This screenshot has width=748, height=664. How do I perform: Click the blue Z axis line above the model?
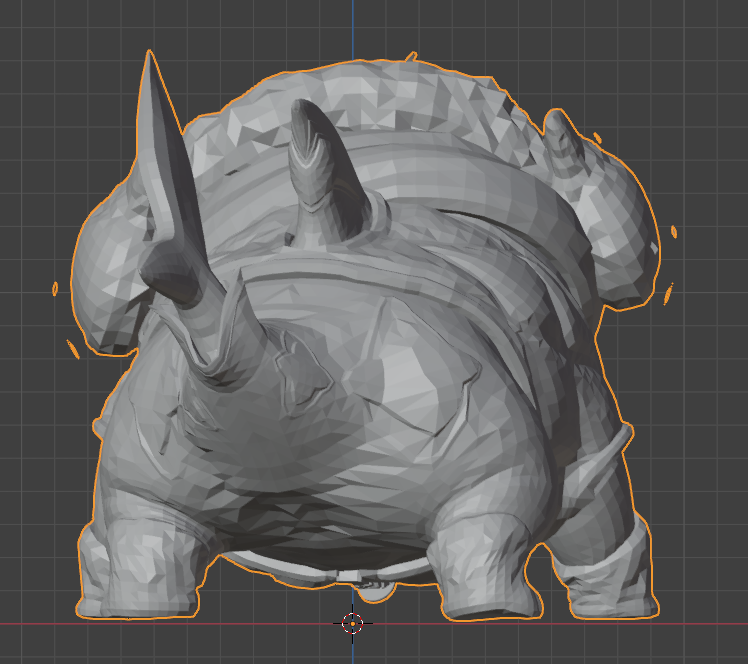[352, 25]
